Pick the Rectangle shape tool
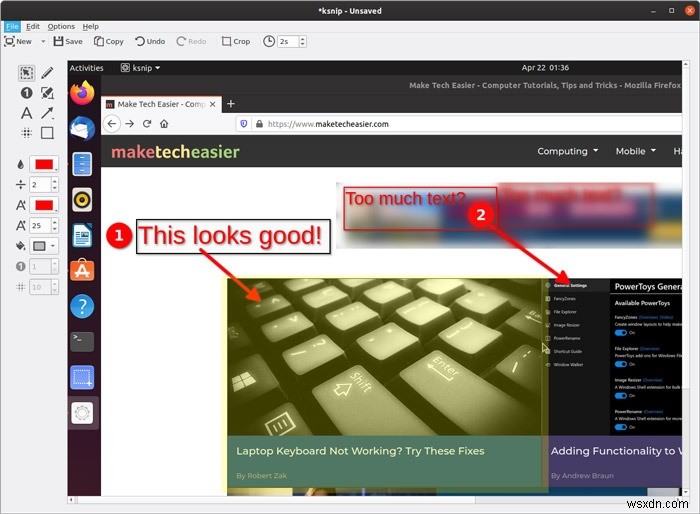This screenshot has width=700, height=514. pyautogui.click(x=47, y=133)
